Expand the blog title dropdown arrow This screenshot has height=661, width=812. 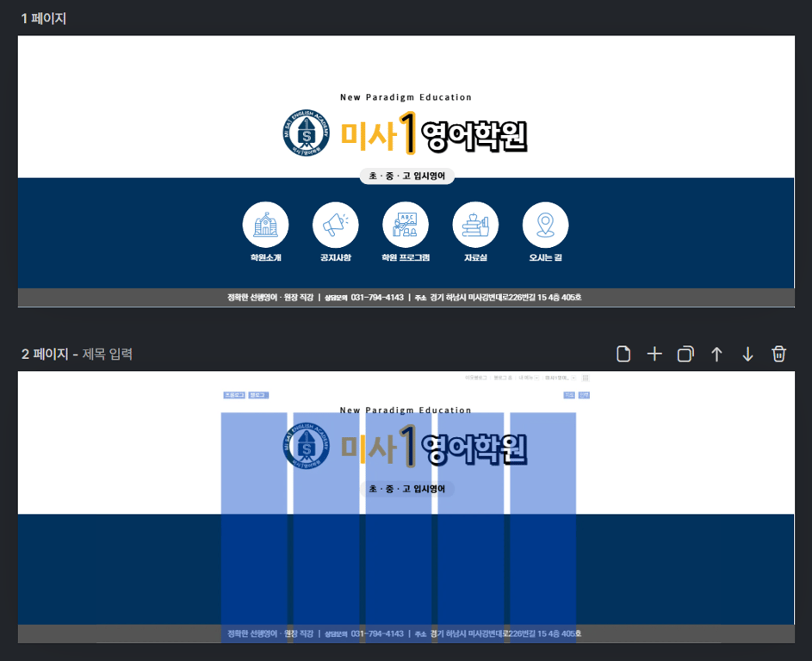tap(573, 377)
